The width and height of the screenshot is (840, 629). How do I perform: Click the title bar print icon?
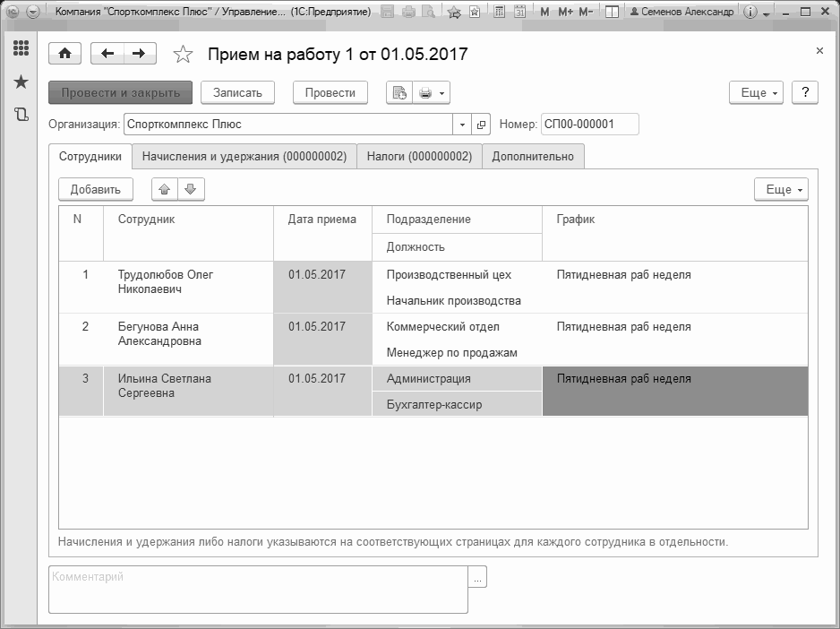pos(408,12)
